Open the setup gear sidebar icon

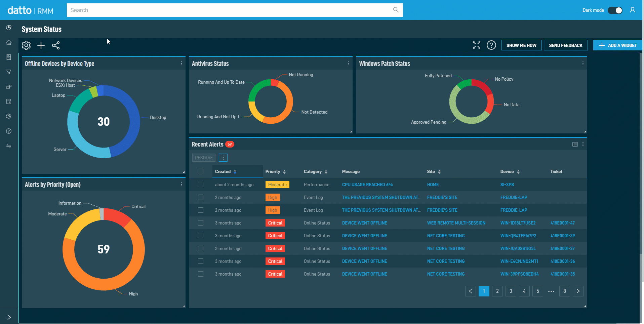(x=9, y=116)
